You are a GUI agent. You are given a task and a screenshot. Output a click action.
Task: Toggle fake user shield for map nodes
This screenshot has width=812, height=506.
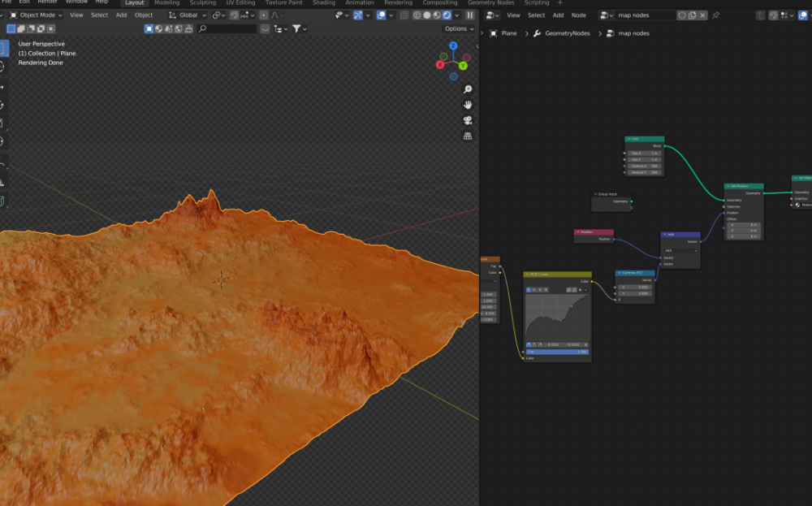(682, 15)
